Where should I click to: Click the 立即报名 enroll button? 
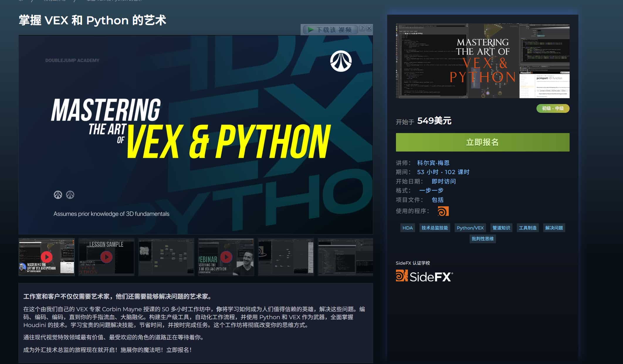coord(482,142)
